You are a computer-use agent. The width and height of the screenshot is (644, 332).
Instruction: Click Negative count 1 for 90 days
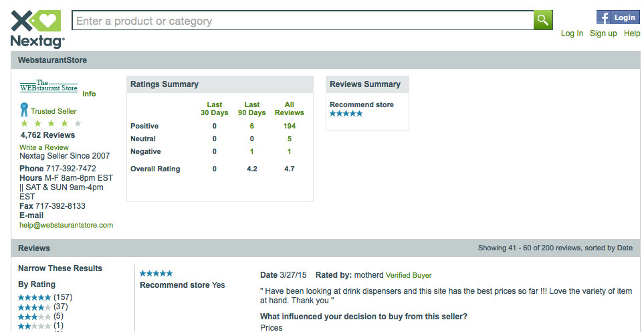tap(251, 152)
